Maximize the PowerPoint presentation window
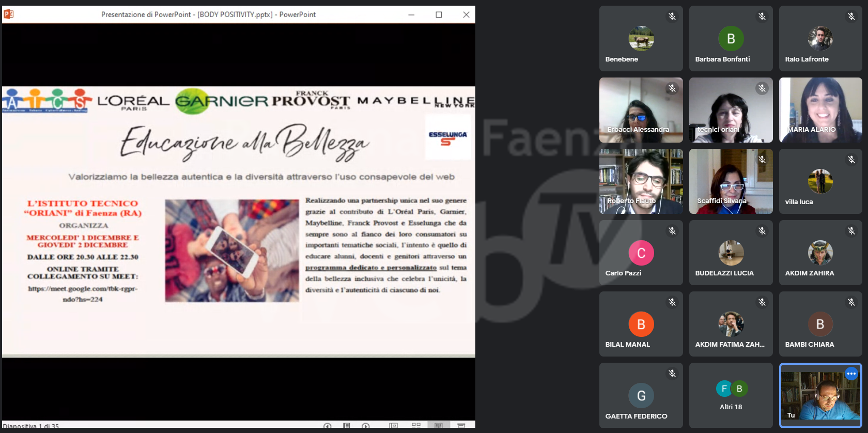Screen dimensions: 868x433 (x=439, y=14)
